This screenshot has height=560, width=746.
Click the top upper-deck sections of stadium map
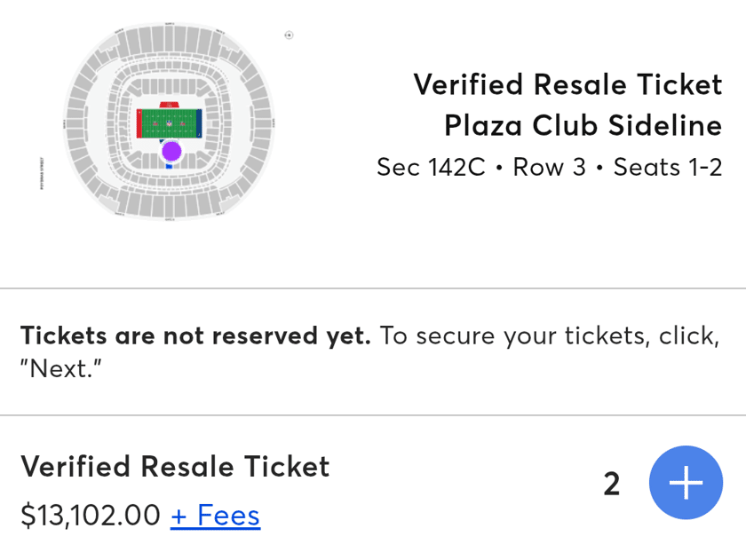169,41
